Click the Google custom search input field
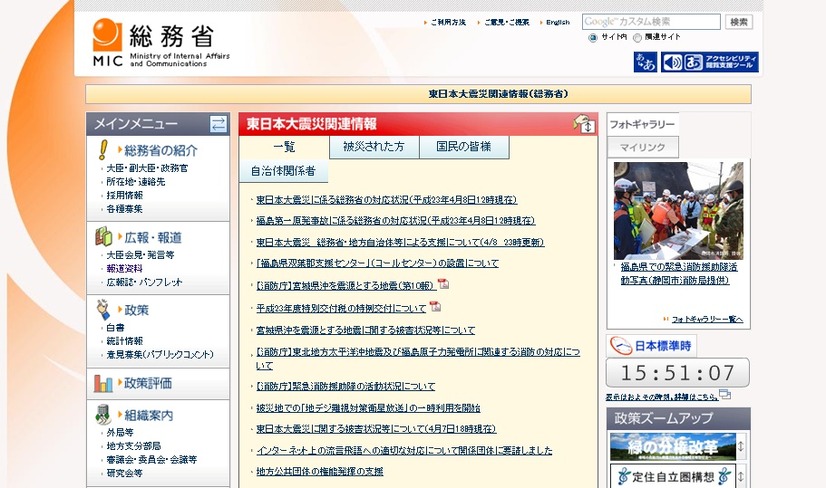 click(651, 22)
